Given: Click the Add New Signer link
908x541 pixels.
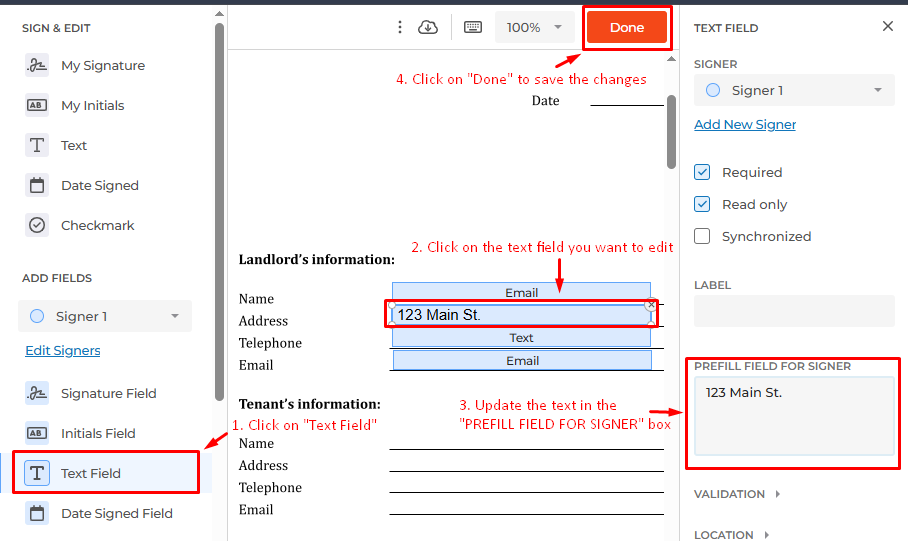Looking at the screenshot, I should coord(745,125).
